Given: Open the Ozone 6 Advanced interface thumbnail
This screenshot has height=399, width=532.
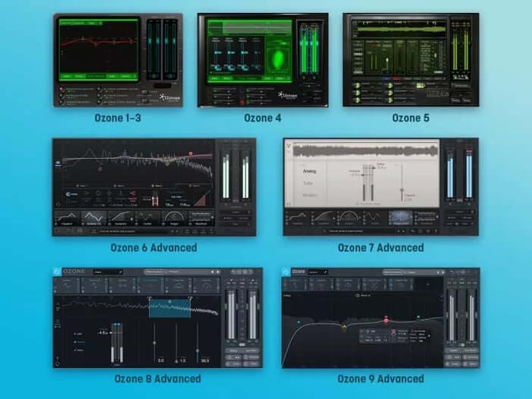Looking at the screenshot, I should point(154,187).
